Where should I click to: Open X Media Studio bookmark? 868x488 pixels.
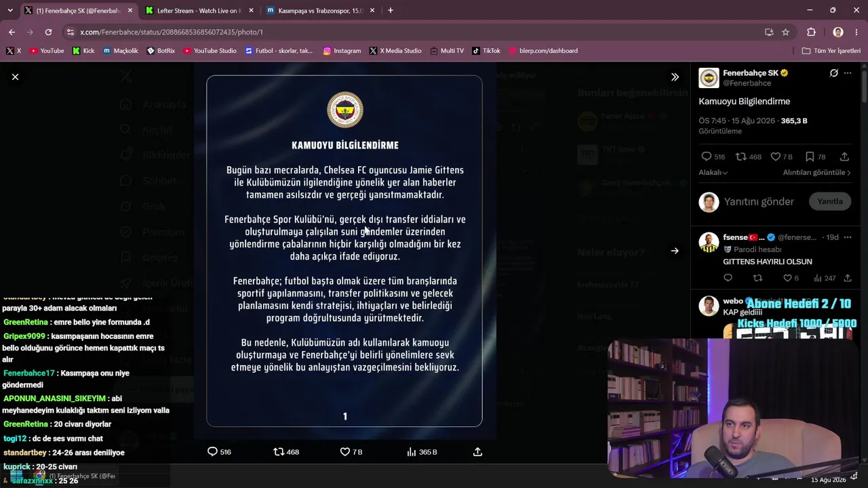pos(395,51)
